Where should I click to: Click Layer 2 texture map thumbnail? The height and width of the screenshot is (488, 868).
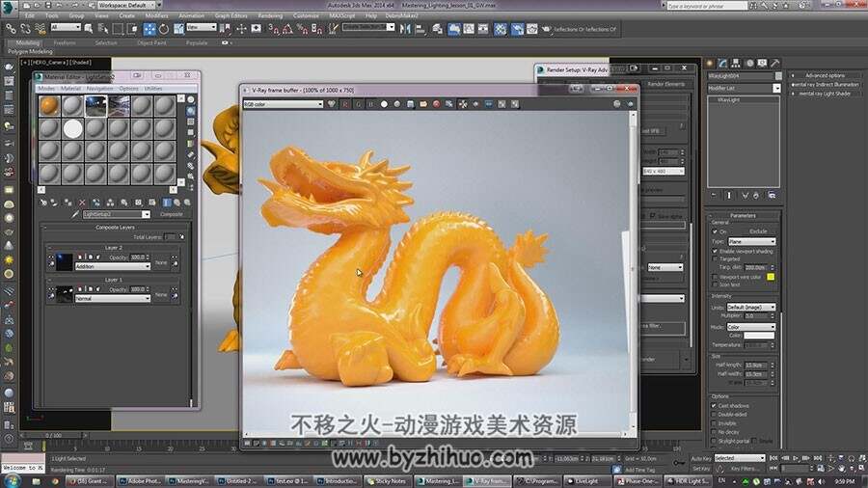coord(65,262)
